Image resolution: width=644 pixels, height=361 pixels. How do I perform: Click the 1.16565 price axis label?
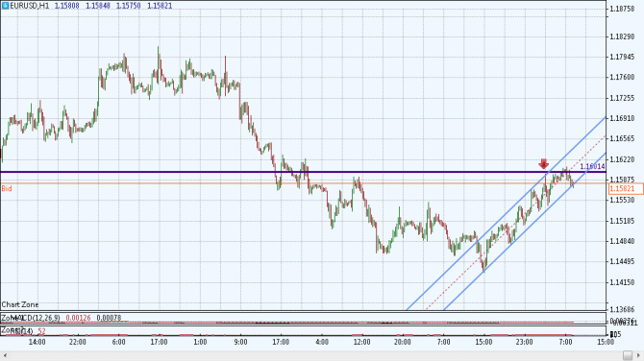pos(623,138)
